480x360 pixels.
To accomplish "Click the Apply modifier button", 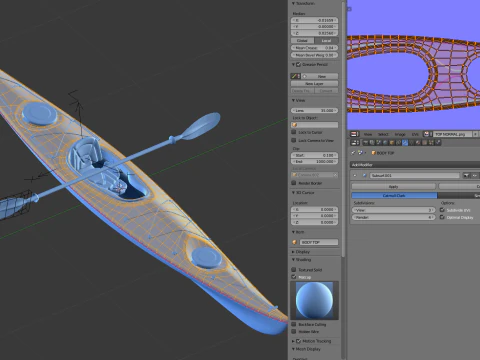I will (394, 186).
